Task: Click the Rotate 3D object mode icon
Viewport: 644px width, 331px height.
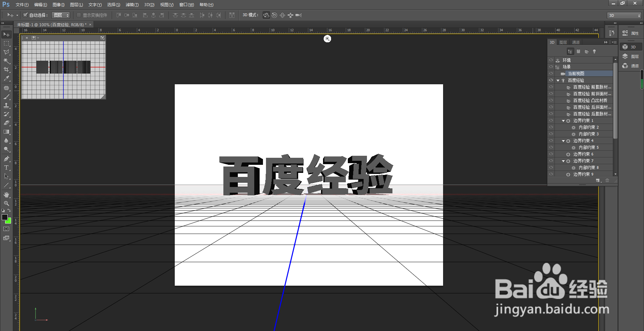Action: (266, 15)
